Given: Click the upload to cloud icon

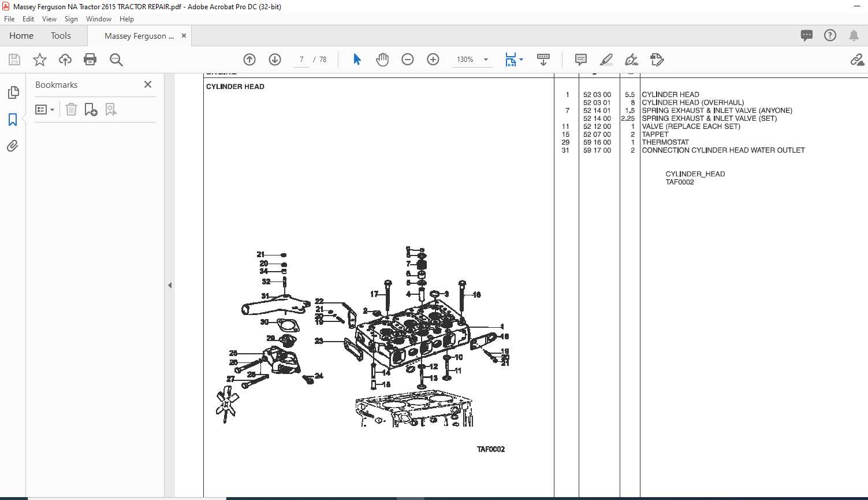Looking at the screenshot, I should pyautogui.click(x=65, y=60).
